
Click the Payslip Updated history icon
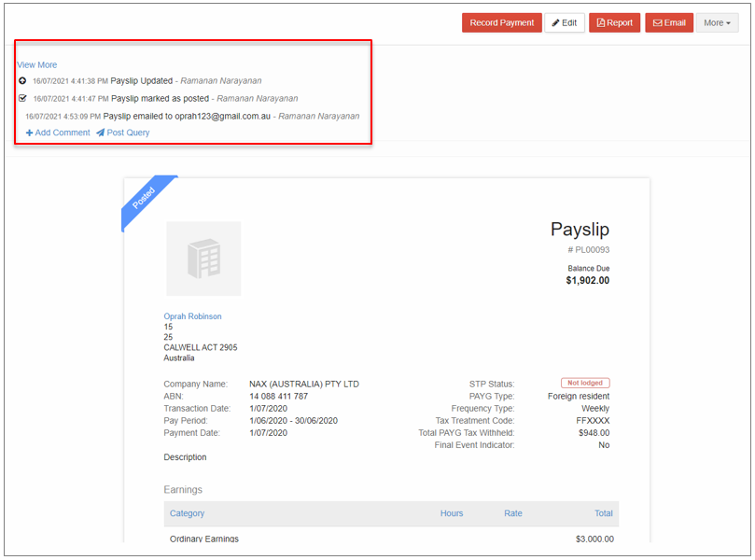point(22,80)
